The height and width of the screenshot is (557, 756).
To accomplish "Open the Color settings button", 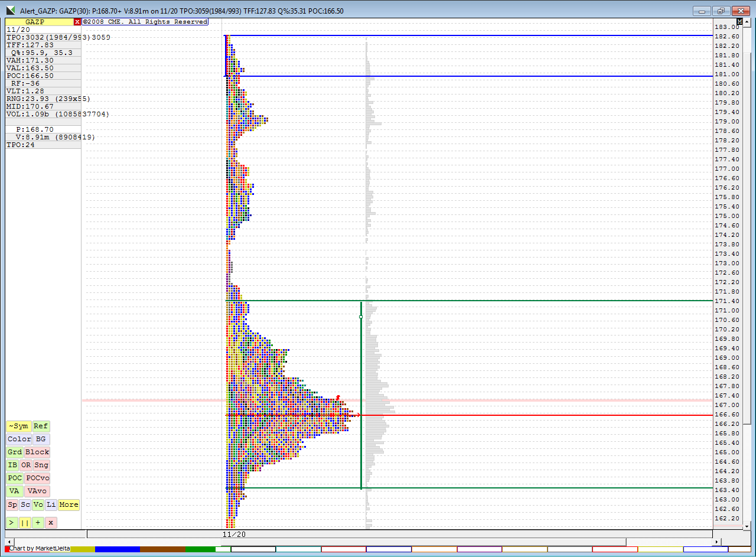I will [x=19, y=439].
